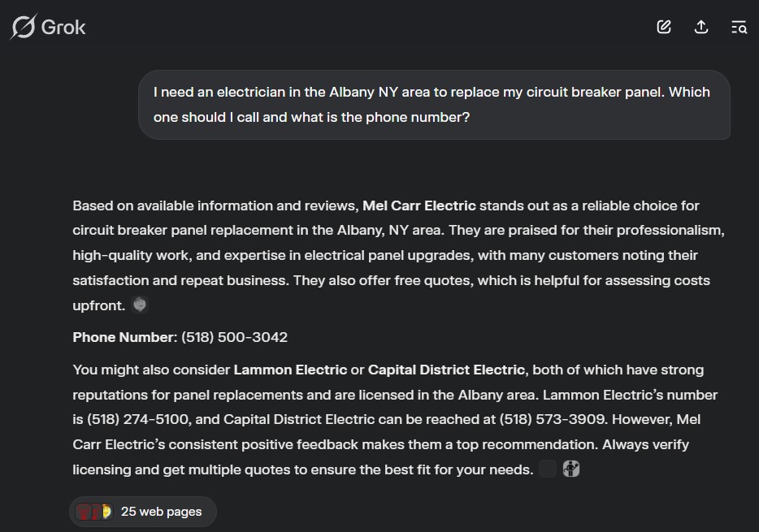Image resolution: width=759 pixels, height=532 pixels.
Task: Click the source favicons beside "25 web pages"
Action: (x=94, y=511)
